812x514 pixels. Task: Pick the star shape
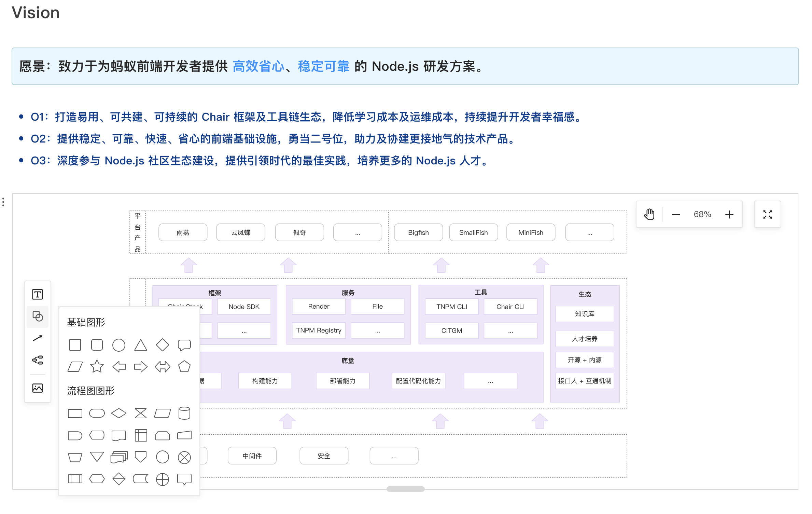pyautogui.click(x=97, y=366)
